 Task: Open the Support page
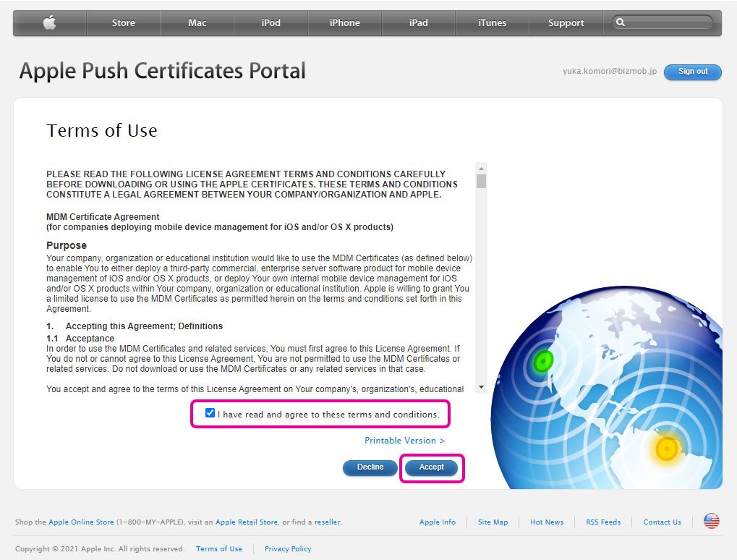[566, 23]
